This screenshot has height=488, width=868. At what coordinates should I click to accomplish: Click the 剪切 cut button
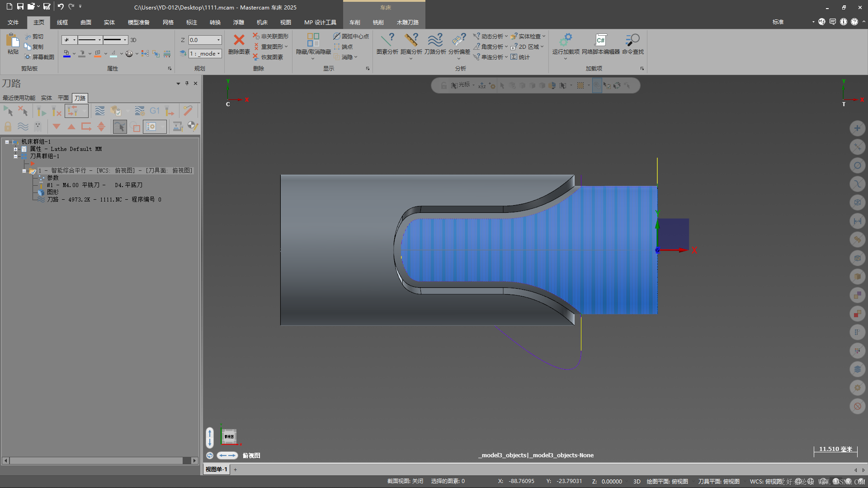pos(35,37)
